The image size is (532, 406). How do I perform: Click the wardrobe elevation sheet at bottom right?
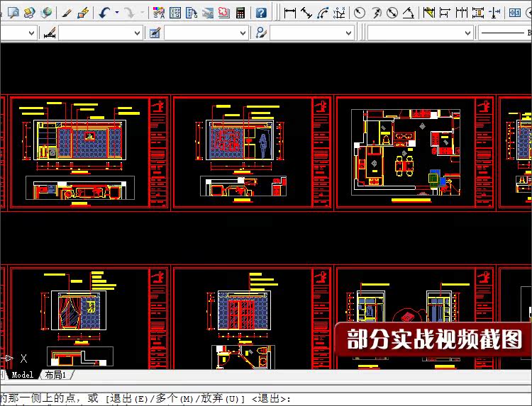coord(415,318)
